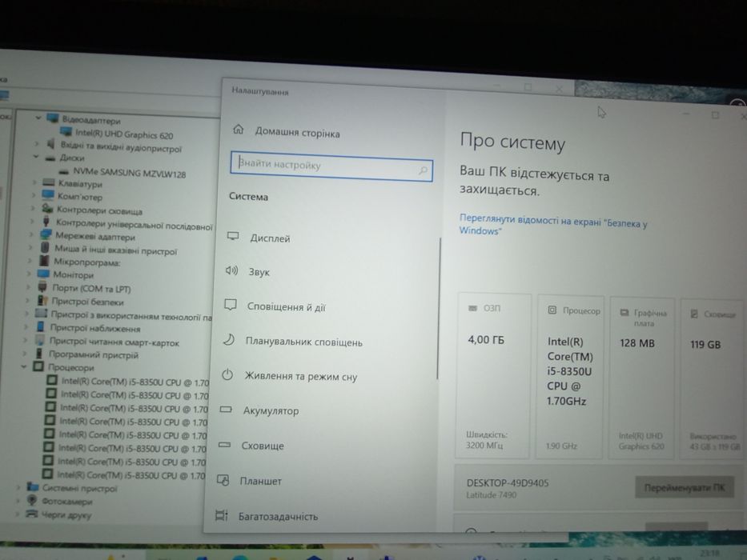Click the Планшет tablet icon in sidebar
747x560 pixels.
223,480
